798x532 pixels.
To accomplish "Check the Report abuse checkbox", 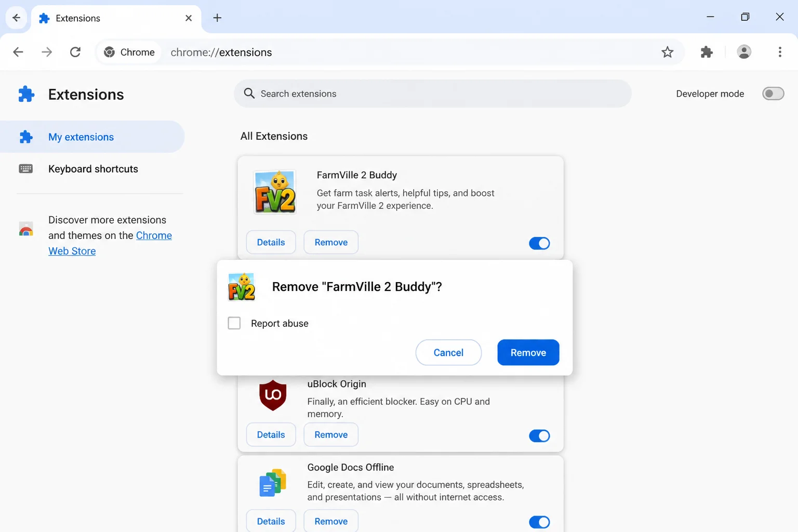I will (x=234, y=323).
